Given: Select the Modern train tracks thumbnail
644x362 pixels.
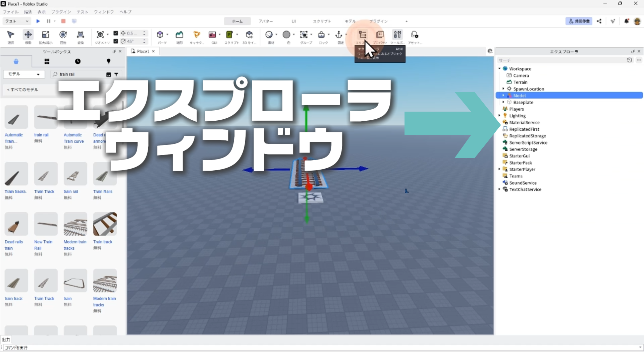Looking at the screenshot, I should tap(75, 224).
